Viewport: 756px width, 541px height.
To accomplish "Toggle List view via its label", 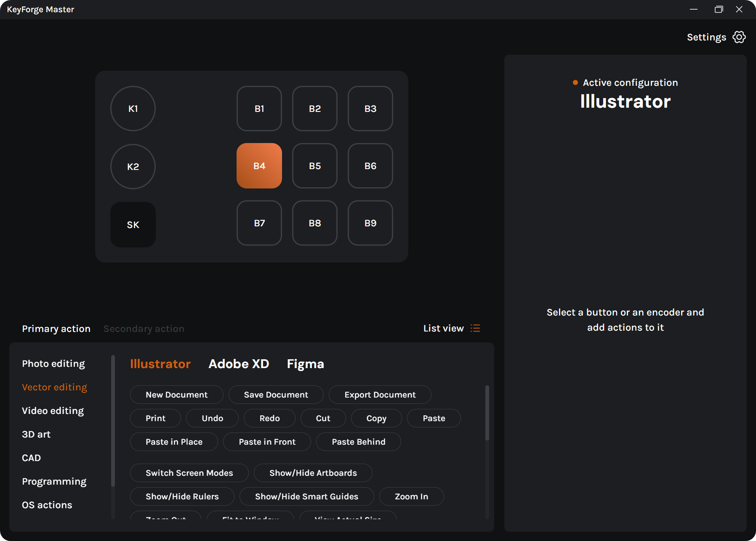I will tap(444, 328).
